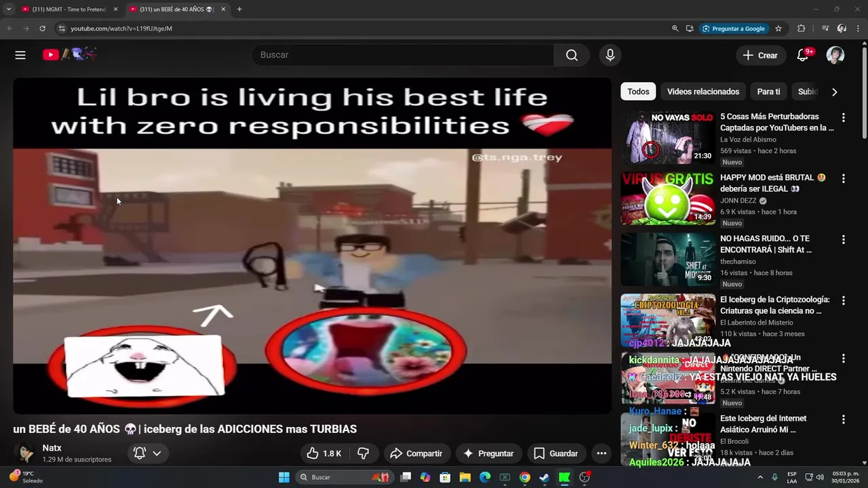Open Steam from the taskbar
Viewport: 868px width, 488px height.
[545, 477]
